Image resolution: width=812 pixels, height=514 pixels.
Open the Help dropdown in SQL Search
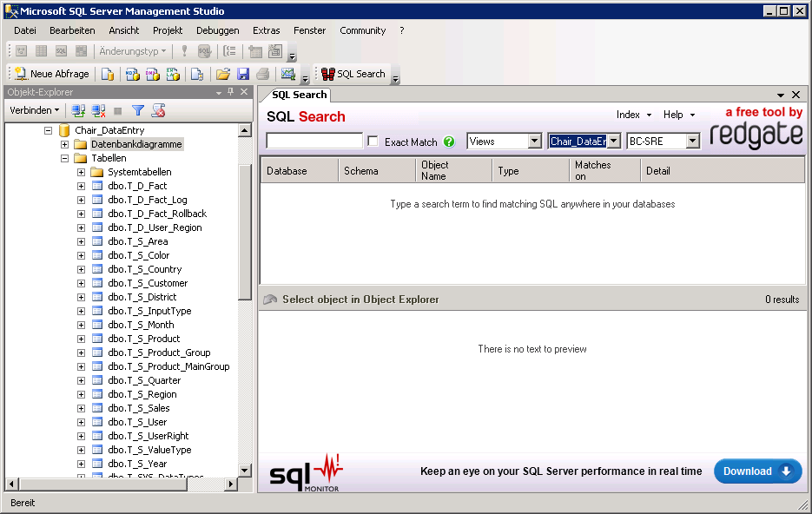coord(679,115)
